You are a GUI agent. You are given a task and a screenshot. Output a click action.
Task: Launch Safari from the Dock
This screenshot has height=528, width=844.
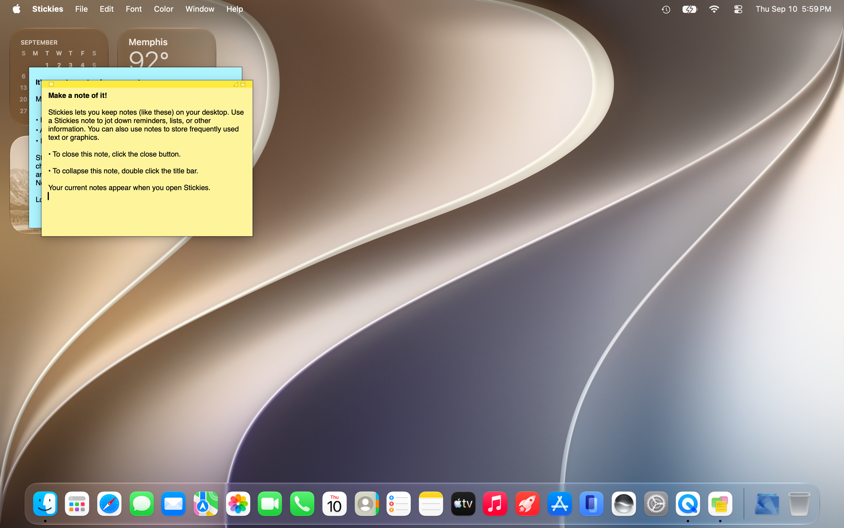coord(109,504)
